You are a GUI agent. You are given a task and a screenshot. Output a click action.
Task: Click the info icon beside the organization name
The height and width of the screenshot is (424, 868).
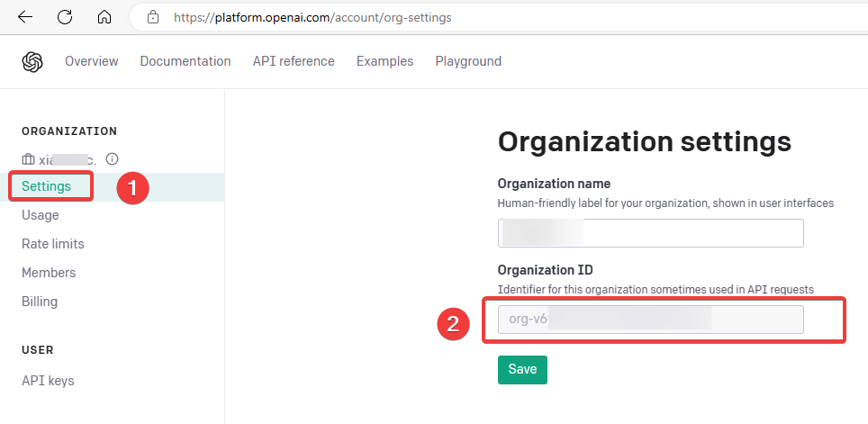click(113, 158)
